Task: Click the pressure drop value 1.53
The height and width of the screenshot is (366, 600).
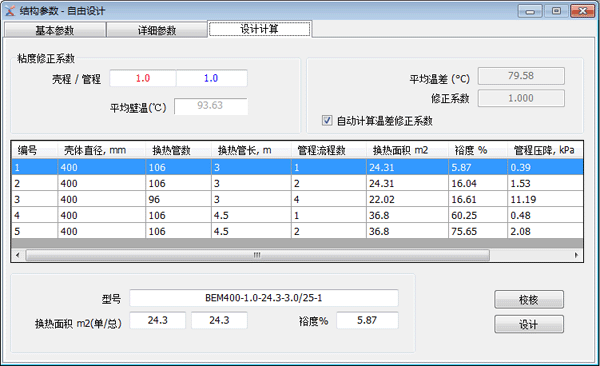Action: click(545, 183)
